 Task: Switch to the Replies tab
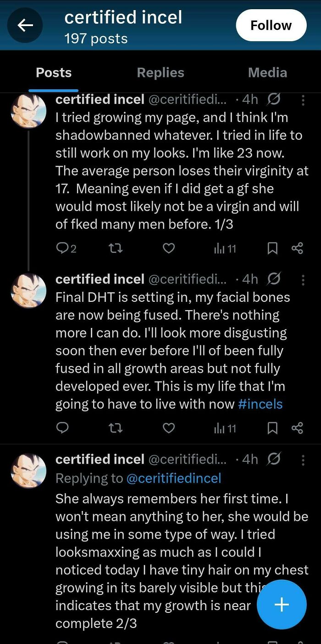[x=160, y=72]
